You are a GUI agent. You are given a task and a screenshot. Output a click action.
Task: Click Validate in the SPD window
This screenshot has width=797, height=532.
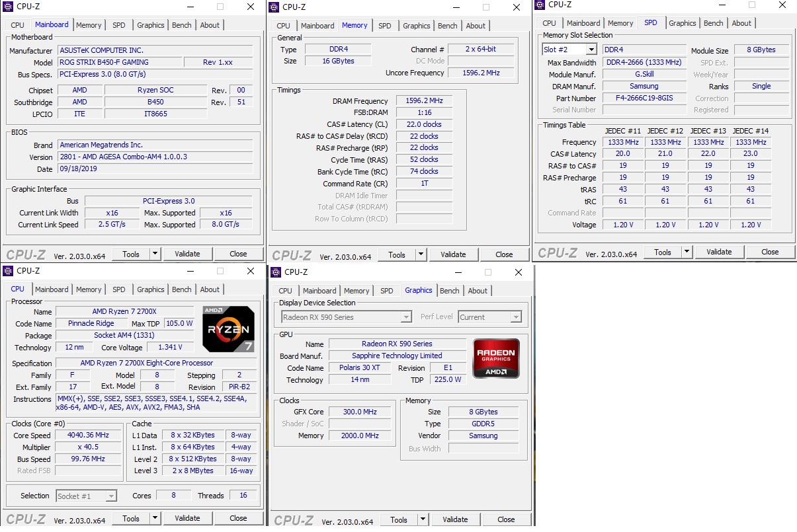click(719, 252)
